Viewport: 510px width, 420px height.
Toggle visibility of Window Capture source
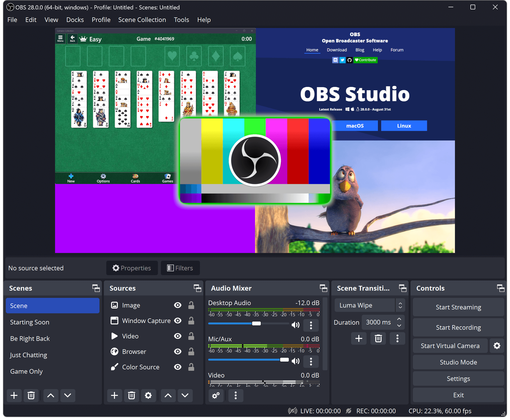pos(178,321)
